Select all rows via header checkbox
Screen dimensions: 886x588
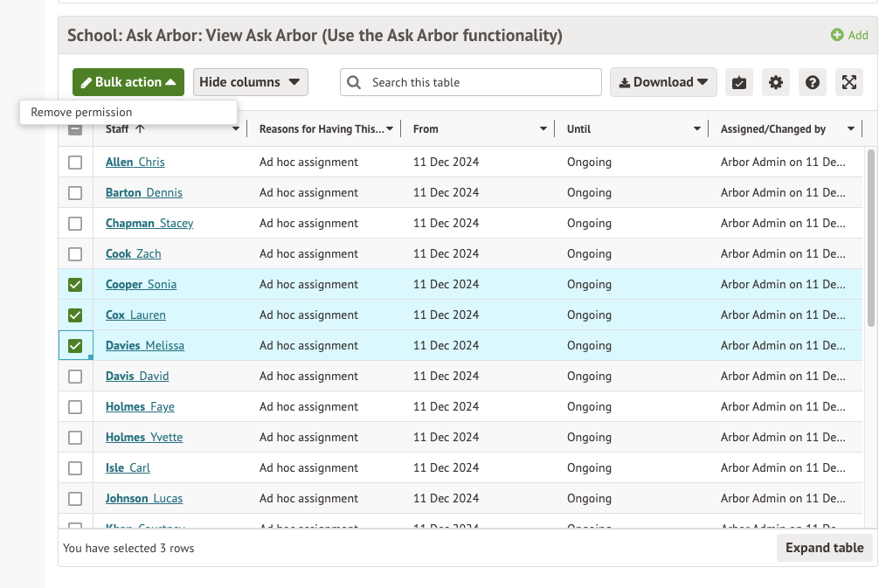75,128
